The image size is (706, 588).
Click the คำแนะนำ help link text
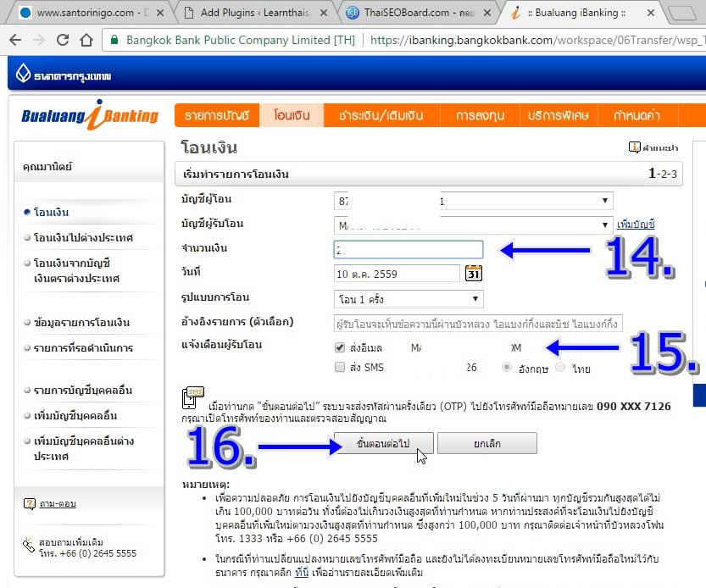coord(660,147)
